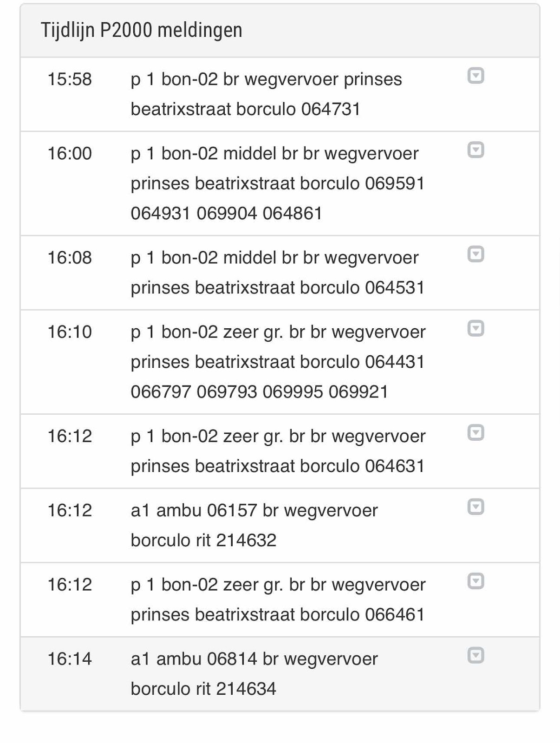Select the 16:00 timestamp
The image size is (560, 743).
70,154
